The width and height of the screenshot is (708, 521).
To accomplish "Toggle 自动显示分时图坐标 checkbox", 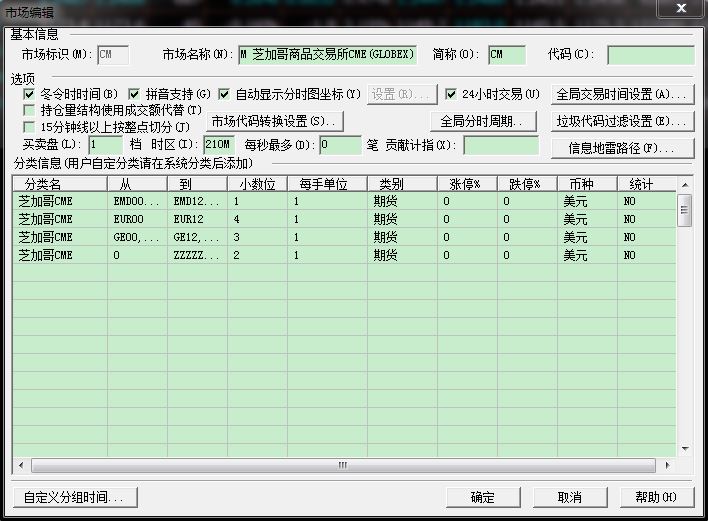I will (x=224, y=94).
